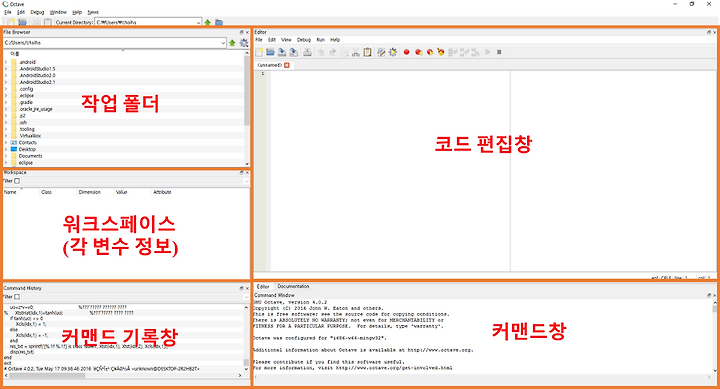720x389 pixels.
Task: Switch to bottom Editor tab
Action: 263,286
